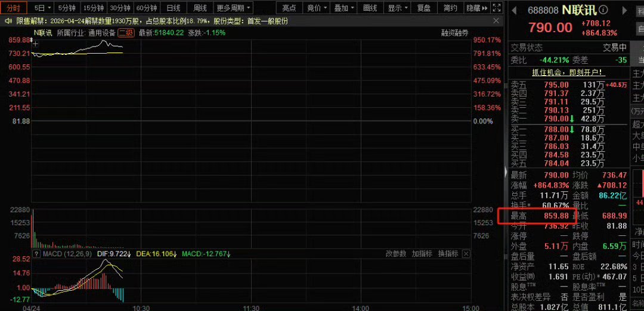Switch to the 周线 weekly chart
This screenshot has height=311, width=644.
click(200, 8)
